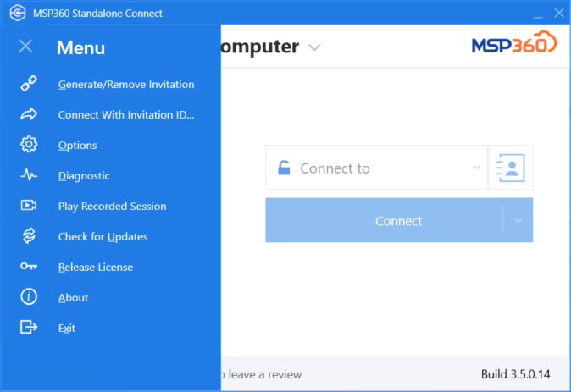Click the info circle icon next to About
This screenshot has height=392, width=571.
[x=29, y=296]
